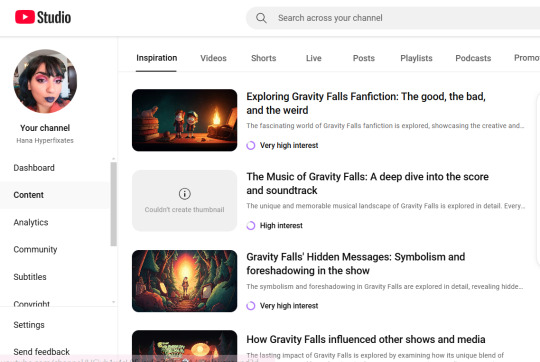The width and height of the screenshot is (540, 362).
Task: Click the search magnifier icon
Action: pos(261,18)
